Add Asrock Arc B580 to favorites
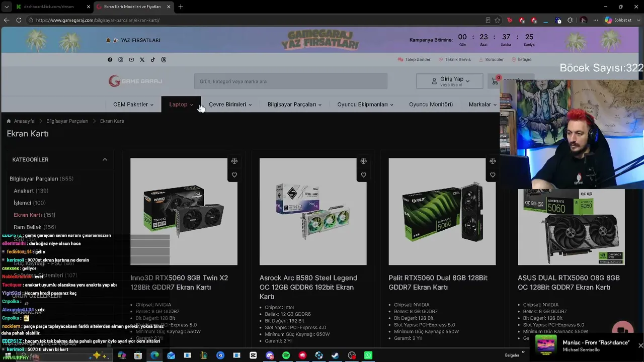 363,175
